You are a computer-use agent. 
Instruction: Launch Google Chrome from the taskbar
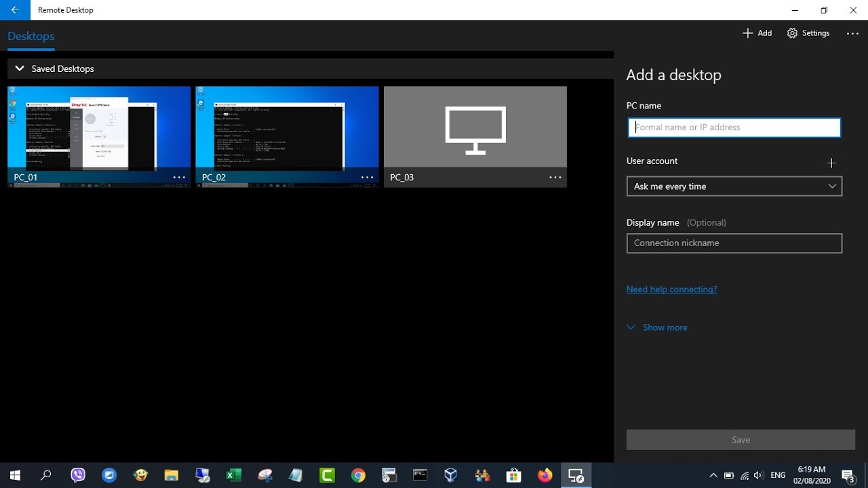[x=358, y=475]
